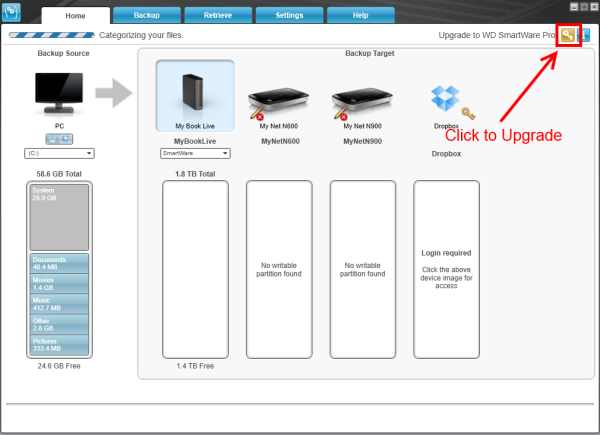Select the System 28.9 GB category block
Viewport: 600px width, 435px height.
click(59, 217)
